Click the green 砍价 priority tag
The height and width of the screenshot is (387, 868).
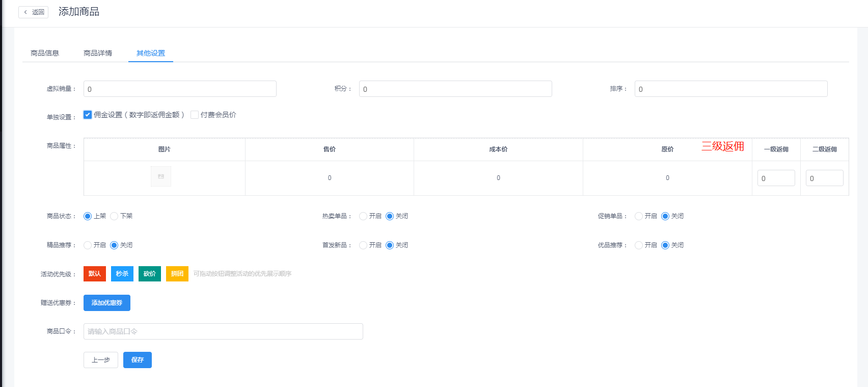point(150,274)
